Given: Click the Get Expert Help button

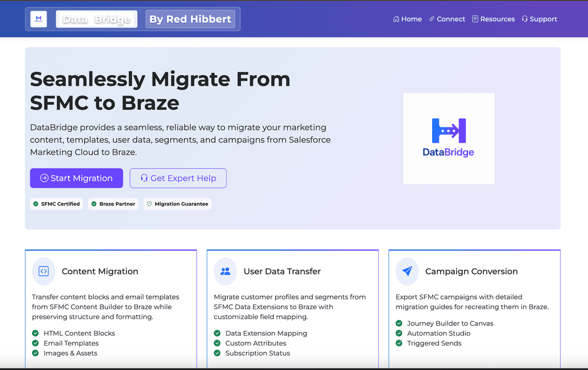Looking at the screenshot, I should (178, 178).
